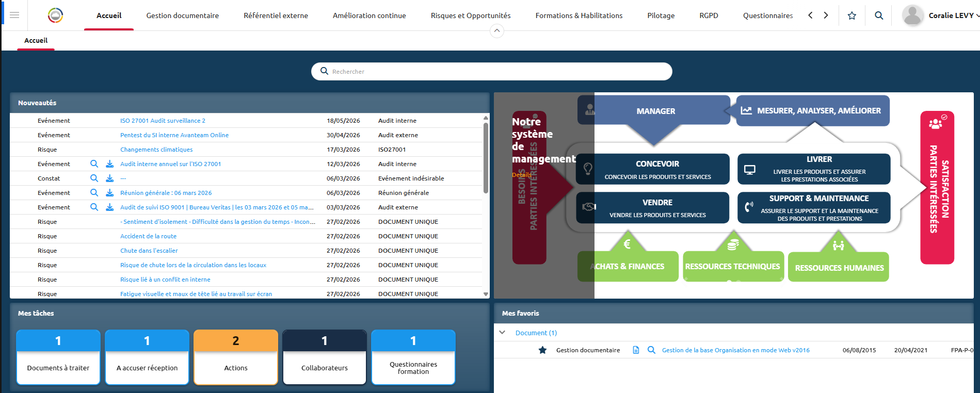Click the ACHATS & FINANCES process box
Viewport: 980px width, 393px height.
click(628, 266)
